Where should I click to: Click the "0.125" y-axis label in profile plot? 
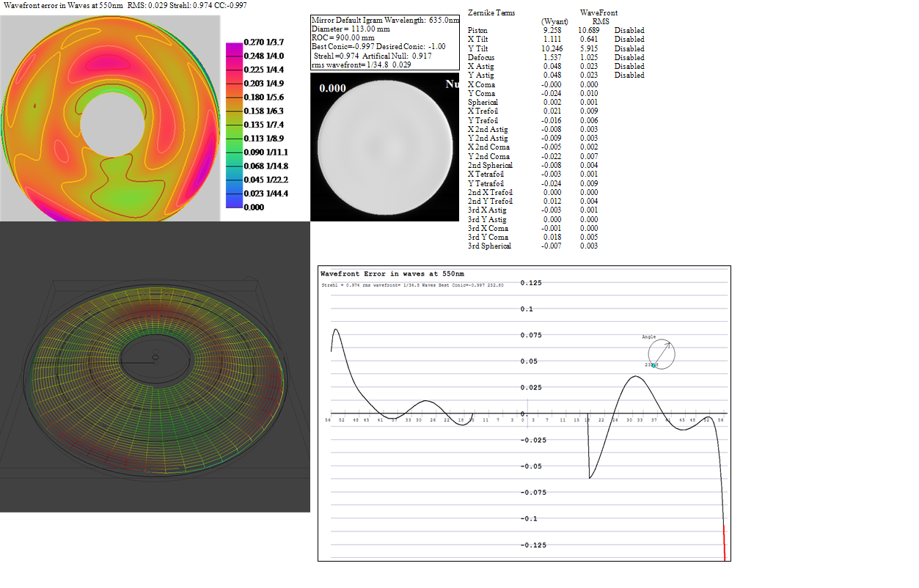coord(531,282)
